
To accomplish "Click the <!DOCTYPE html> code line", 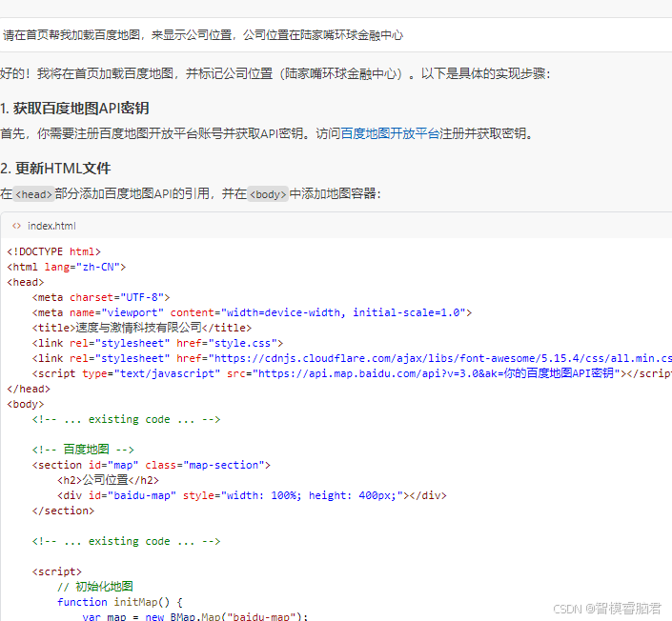I will click(x=54, y=251).
